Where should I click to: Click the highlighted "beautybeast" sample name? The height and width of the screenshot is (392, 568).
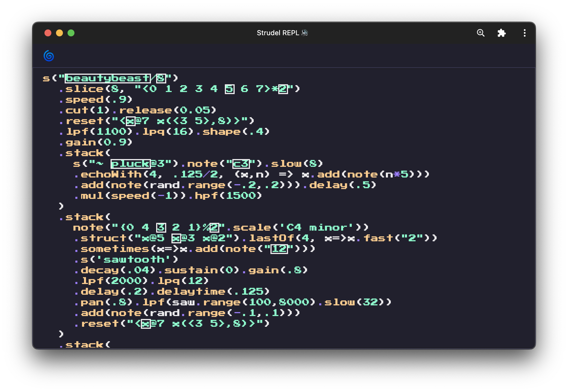[x=107, y=78]
